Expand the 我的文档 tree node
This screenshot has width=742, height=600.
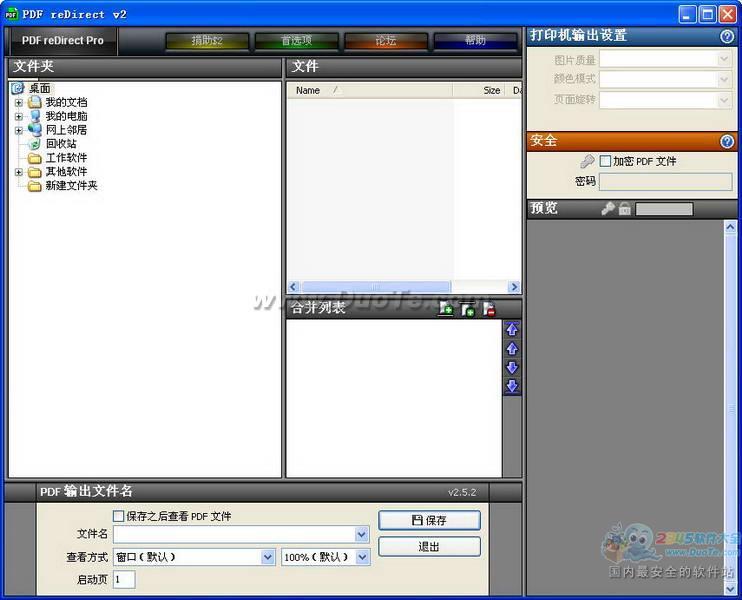point(18,103)
